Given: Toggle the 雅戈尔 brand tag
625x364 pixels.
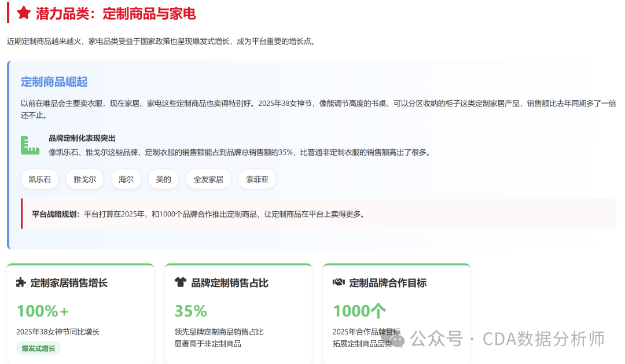Looking at the screenshot, I should (84, 179).
